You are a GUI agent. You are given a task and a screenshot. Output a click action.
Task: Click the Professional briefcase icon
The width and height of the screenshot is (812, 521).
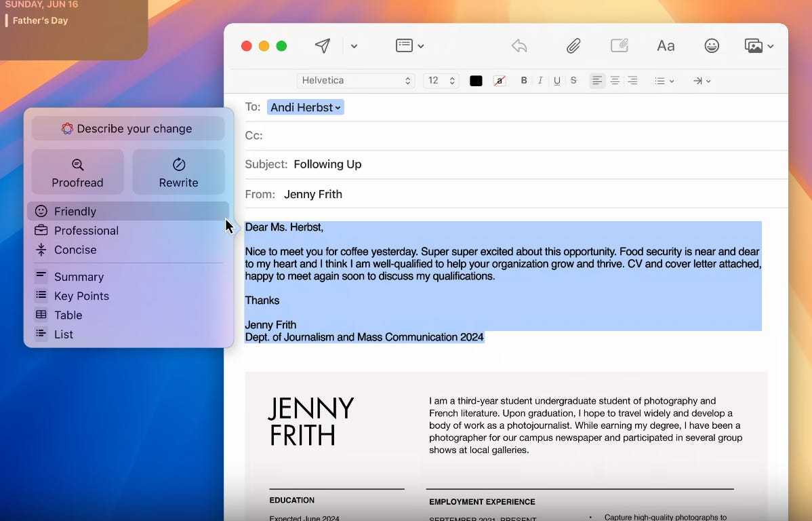pyautogui.click(x=41, y=230)
